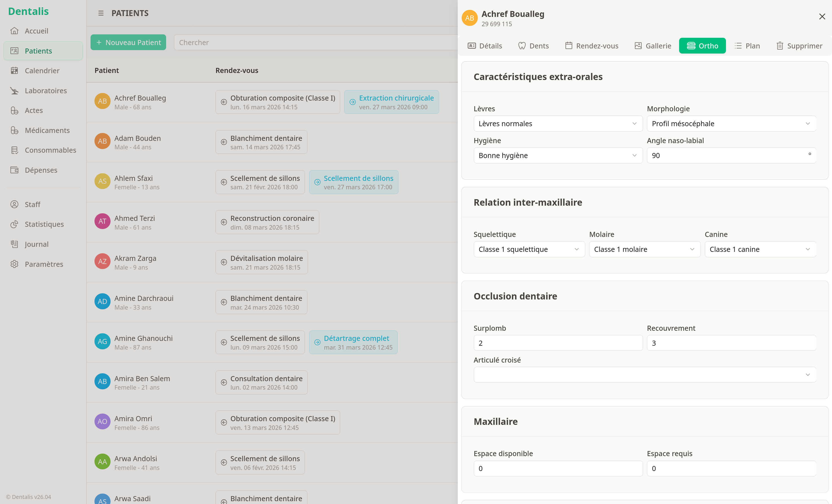Open the Canine class dropdown

coord(760,249)
